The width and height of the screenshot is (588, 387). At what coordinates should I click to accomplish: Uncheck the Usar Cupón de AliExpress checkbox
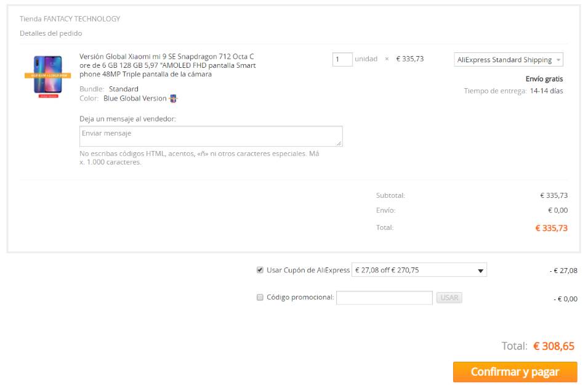point(260,270)
